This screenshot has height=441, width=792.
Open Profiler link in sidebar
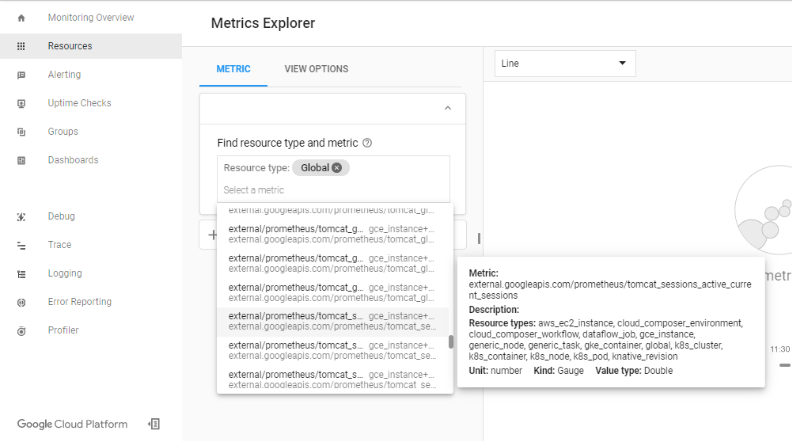tap(63, 330)
